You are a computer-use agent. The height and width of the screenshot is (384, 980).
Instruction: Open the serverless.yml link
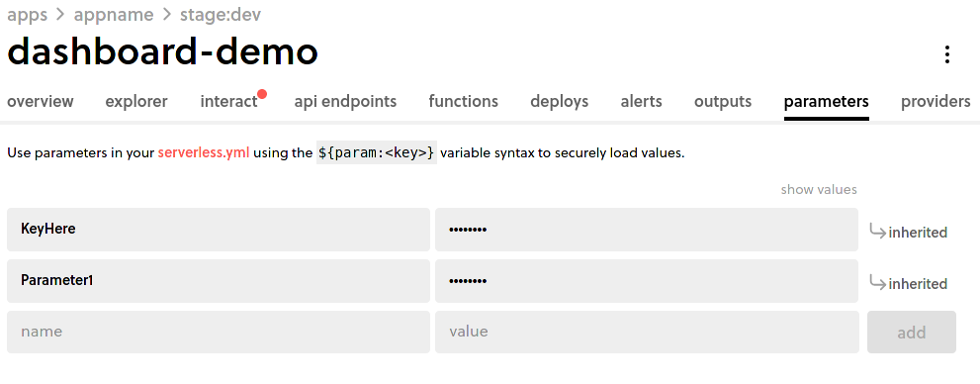pos(204,152)
